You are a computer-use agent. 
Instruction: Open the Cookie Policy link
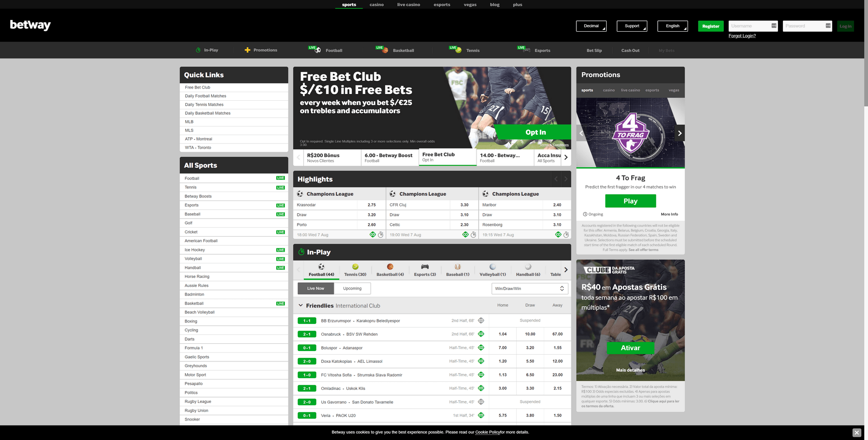[x=487, y=432]
